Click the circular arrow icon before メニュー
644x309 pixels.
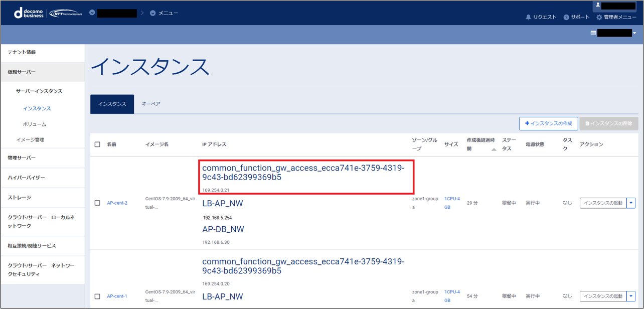152,13
